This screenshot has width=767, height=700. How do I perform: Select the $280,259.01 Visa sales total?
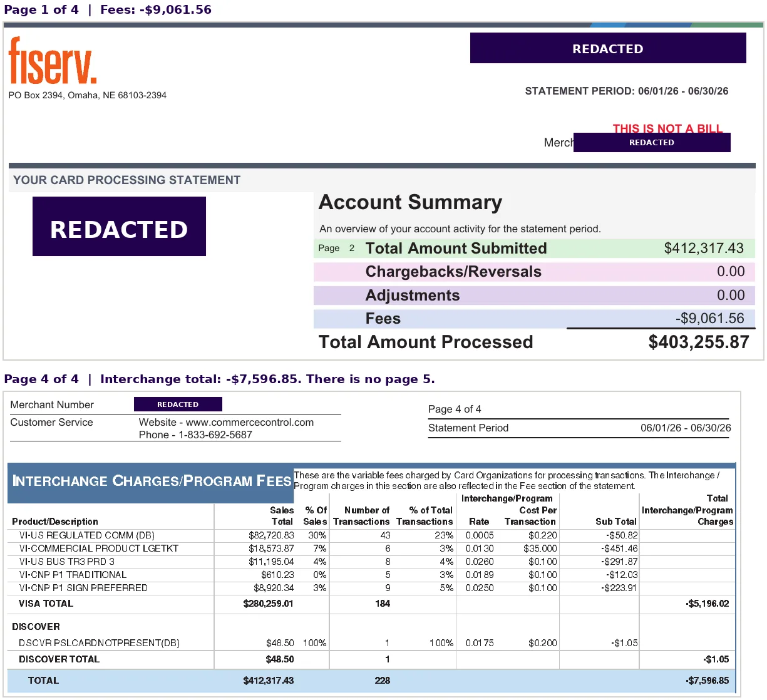point(268,604)
